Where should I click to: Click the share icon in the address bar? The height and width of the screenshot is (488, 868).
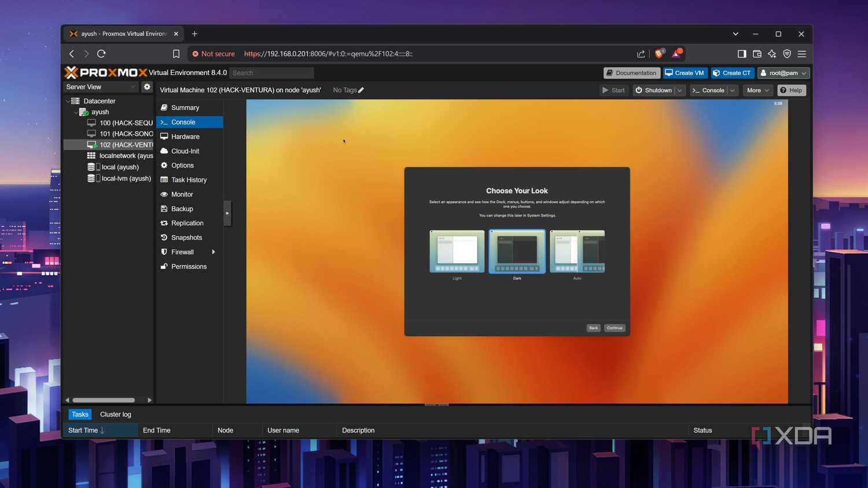(x=641, y=54)
